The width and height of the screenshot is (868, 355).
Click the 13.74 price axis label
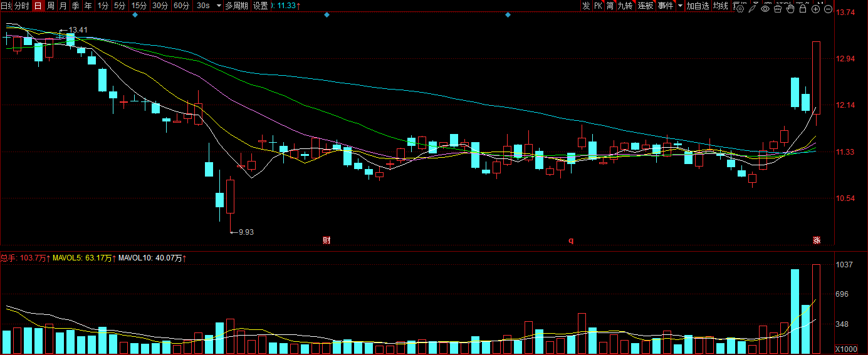pyautogui.click(x=847, y=13)
